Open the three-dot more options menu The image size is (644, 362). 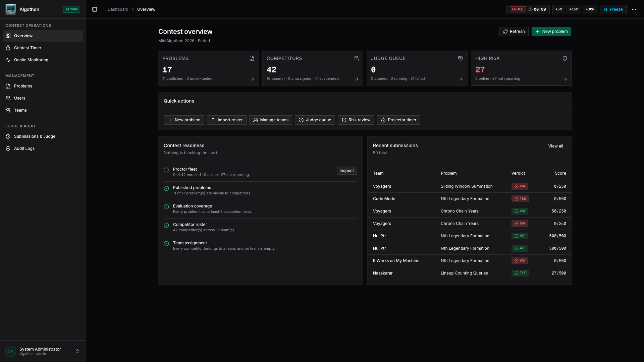click(x=634, y=9)
